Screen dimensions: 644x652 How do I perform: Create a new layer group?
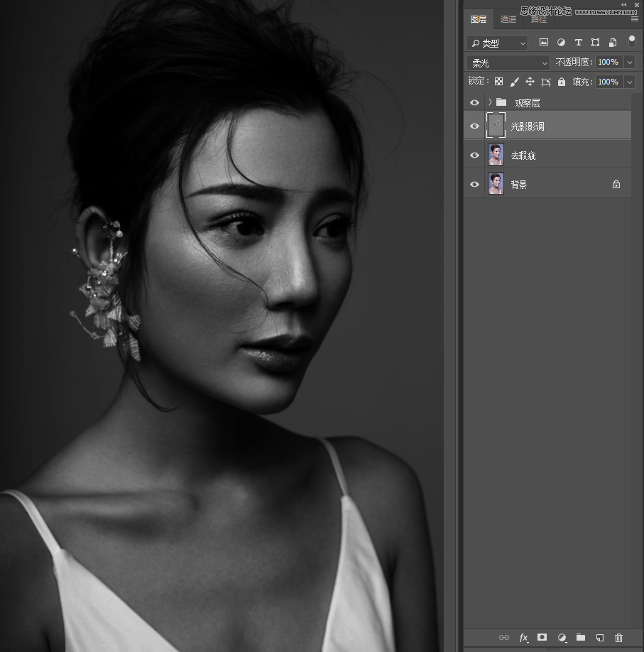point(580,638)
